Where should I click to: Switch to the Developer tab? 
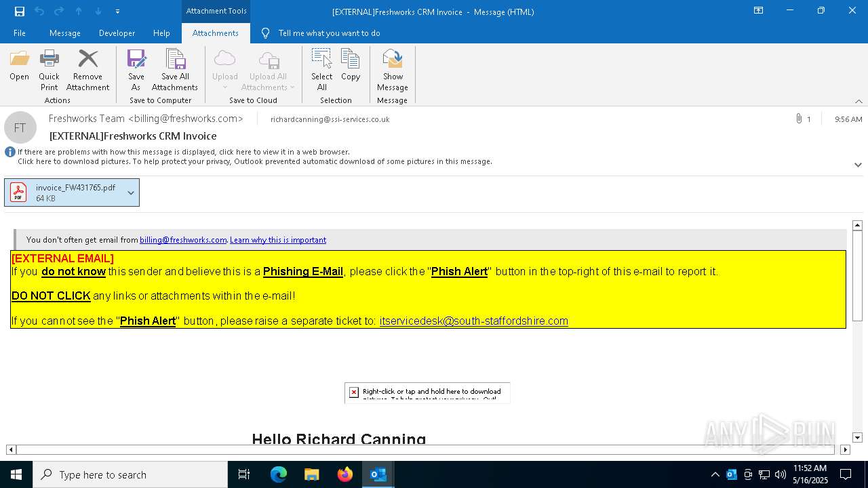[x=117, y=33]
